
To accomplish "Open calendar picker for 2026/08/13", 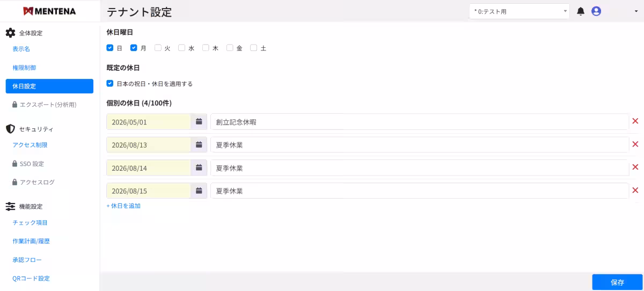I will click(x=199, y=145).
